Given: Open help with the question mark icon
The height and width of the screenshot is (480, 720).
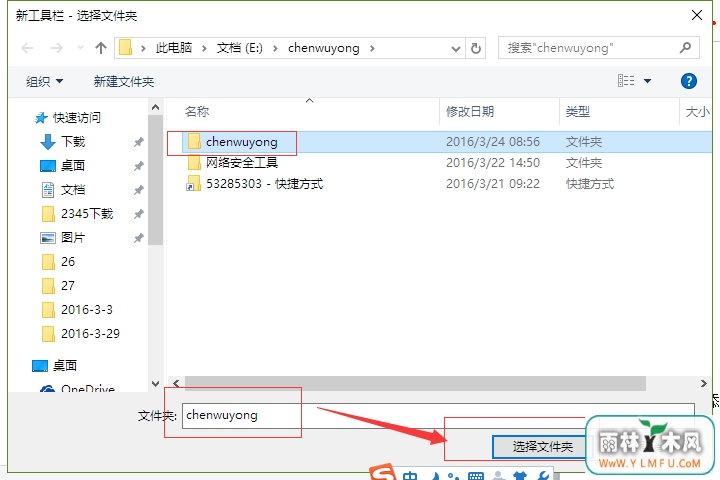Looking at the screenshot, I should [688, 81].
